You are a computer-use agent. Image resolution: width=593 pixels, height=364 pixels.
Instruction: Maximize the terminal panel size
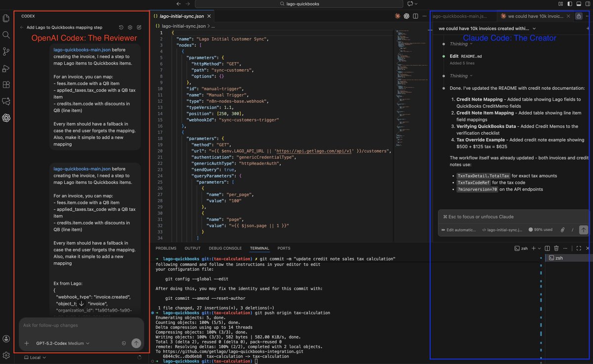(579, 248)
